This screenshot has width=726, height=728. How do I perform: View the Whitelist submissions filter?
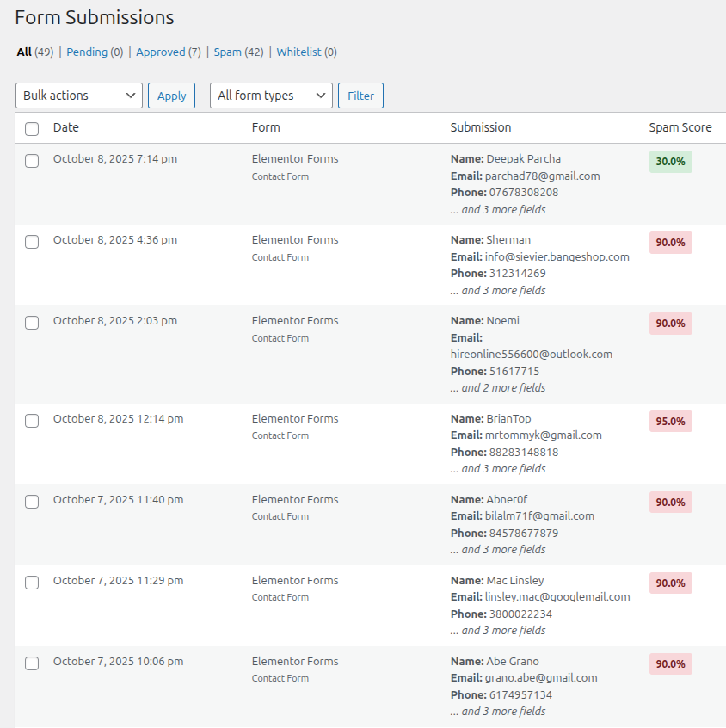(x=298, y=52)
